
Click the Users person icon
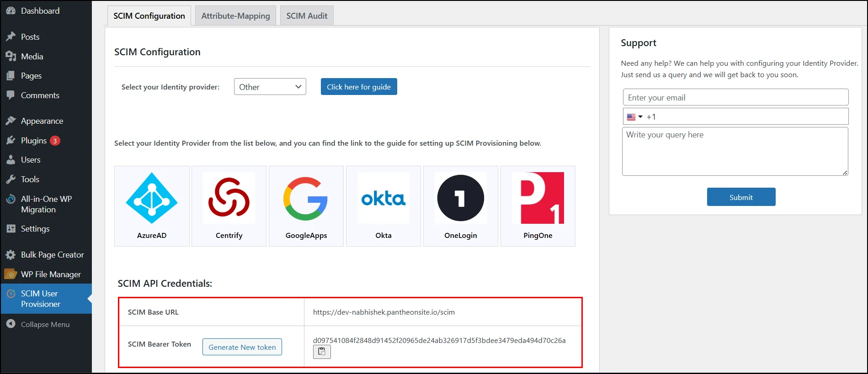click(11, 159)
